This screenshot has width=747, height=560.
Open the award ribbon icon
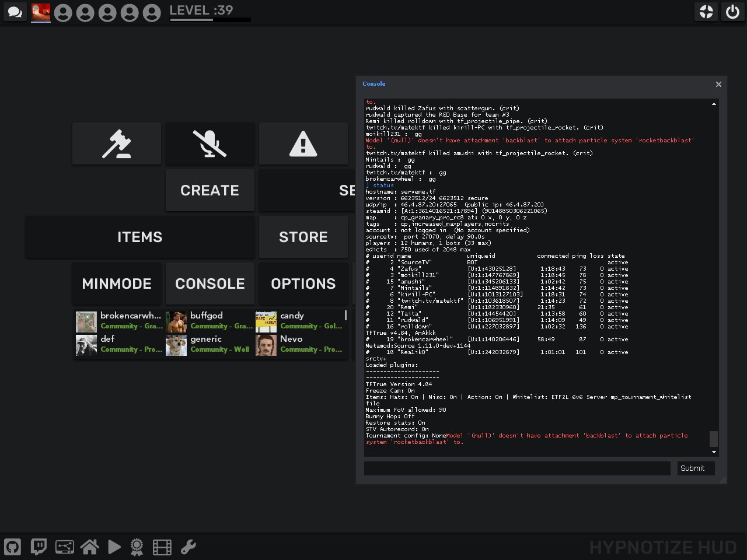point(137,547)
